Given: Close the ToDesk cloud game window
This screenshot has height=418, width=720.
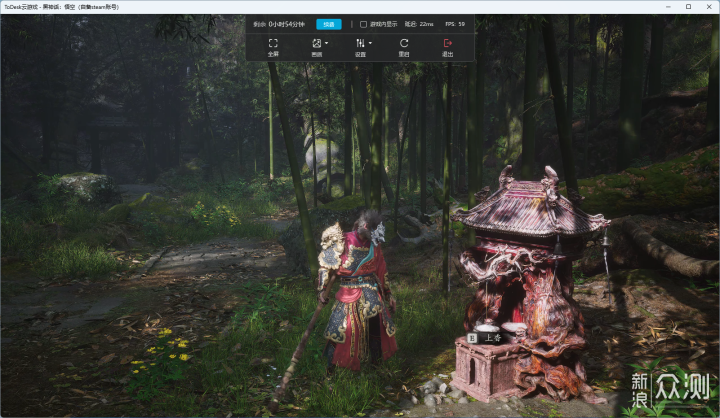Looking at the screenshot, I should coord(709,7).
